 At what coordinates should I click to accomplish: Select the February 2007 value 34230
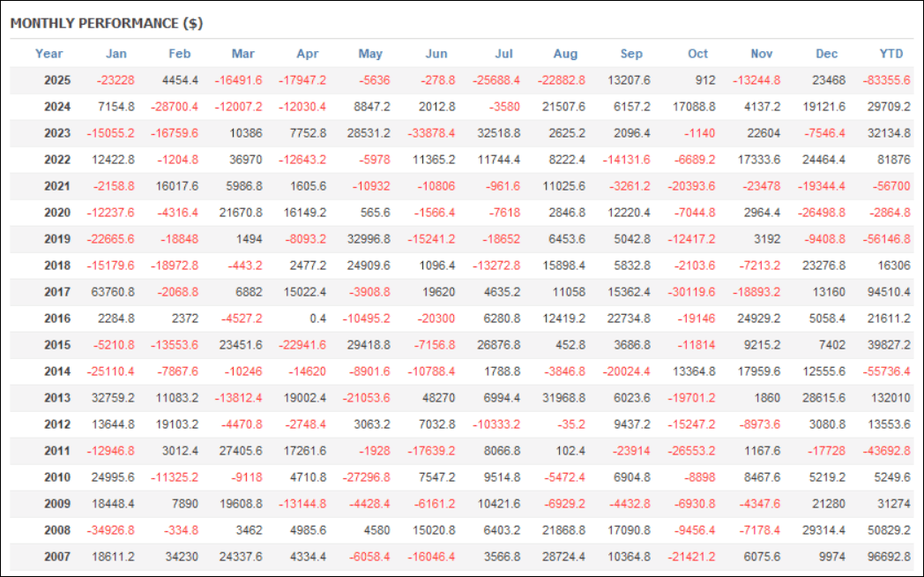181,558
